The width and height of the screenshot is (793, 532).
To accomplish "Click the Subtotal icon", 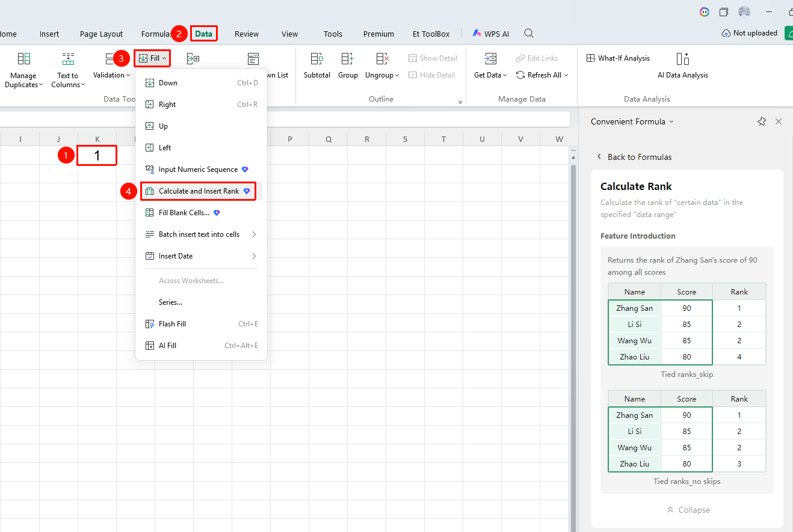I will 316,58.
